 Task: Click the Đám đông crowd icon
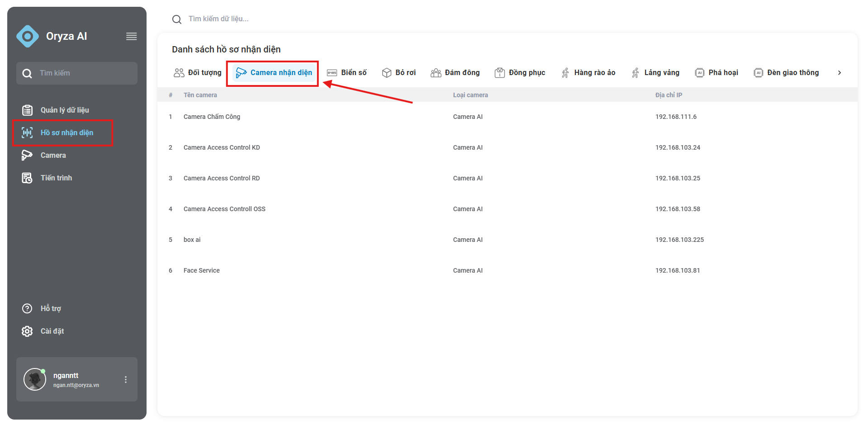(x=436, y=73)
